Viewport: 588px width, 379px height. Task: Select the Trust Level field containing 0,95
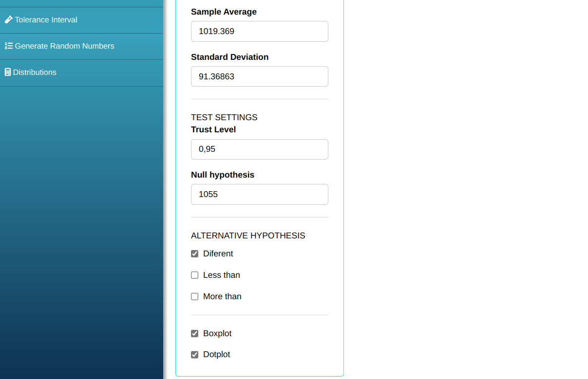259,149
